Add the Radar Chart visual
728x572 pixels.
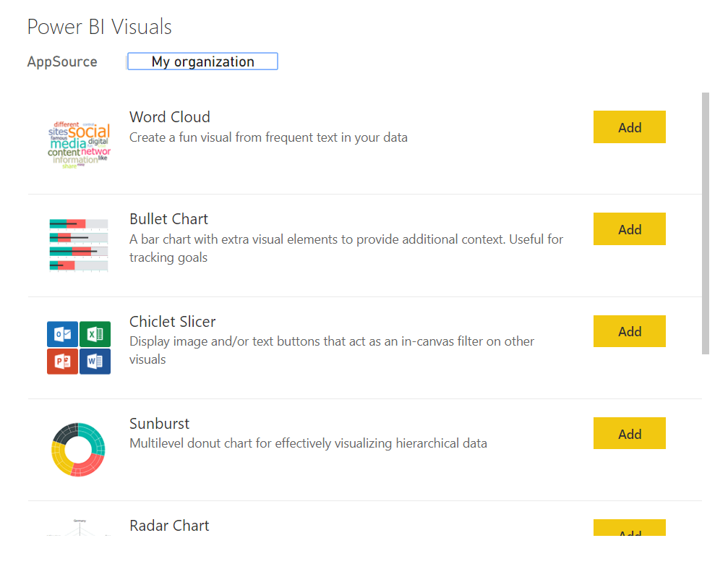pyautogui.click(x=629, y=529)
